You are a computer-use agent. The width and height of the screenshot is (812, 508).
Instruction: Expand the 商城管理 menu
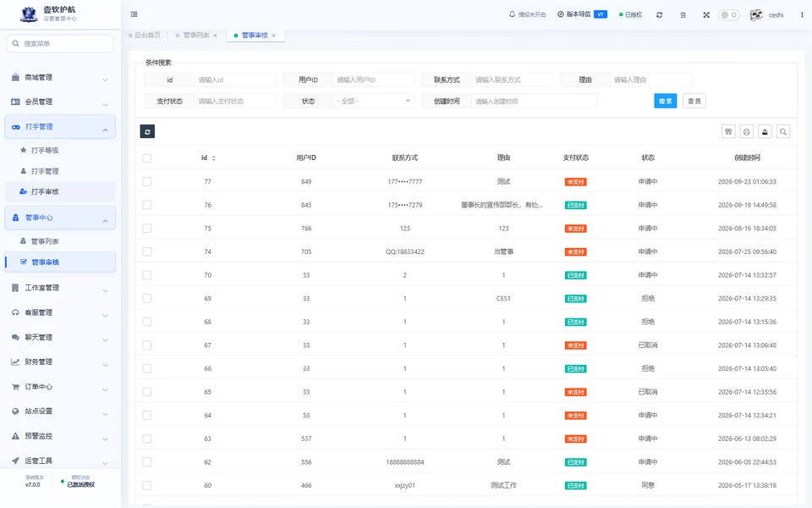click(x=60, y=78)
